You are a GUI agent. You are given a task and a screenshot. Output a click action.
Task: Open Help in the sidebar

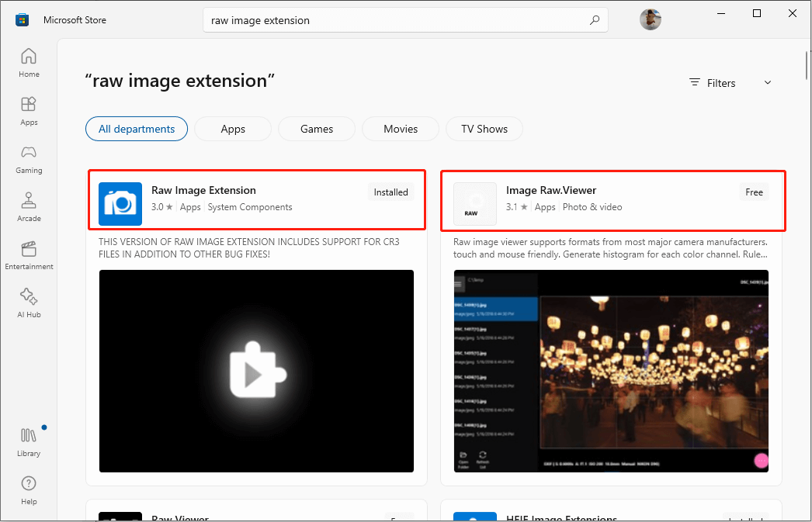click(29, 490)
